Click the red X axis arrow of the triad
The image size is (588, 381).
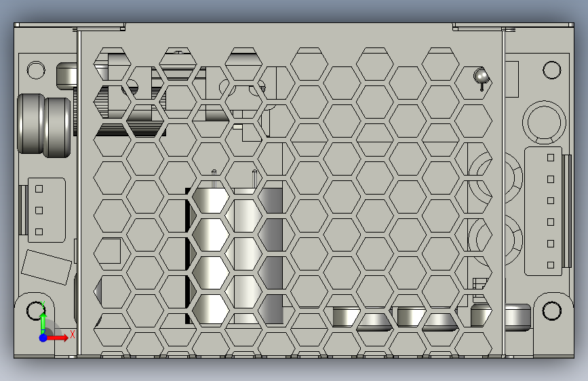point(58,338)
